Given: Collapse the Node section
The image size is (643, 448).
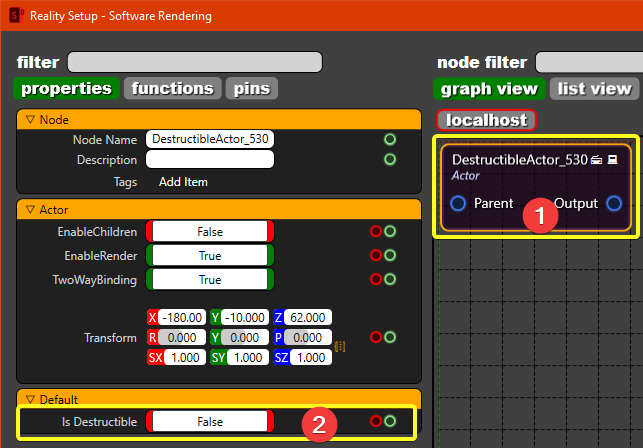Looking at the screenshot, I should point(30,119).
